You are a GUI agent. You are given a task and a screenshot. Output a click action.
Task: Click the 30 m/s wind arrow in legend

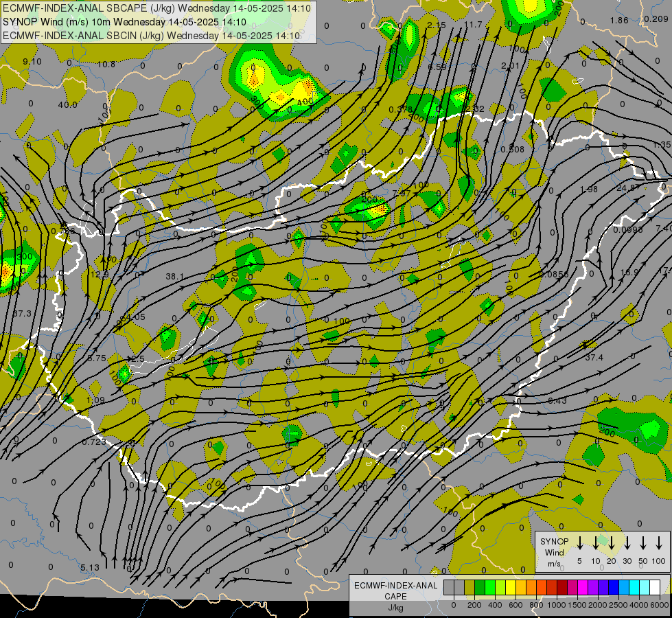tap(627, 542)
